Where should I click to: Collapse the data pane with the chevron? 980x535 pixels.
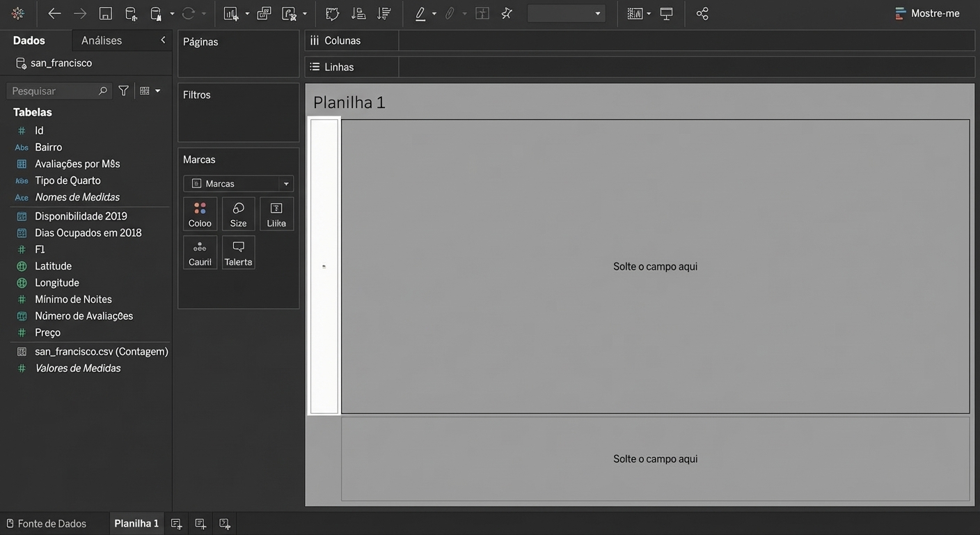(x=163, y=40)
